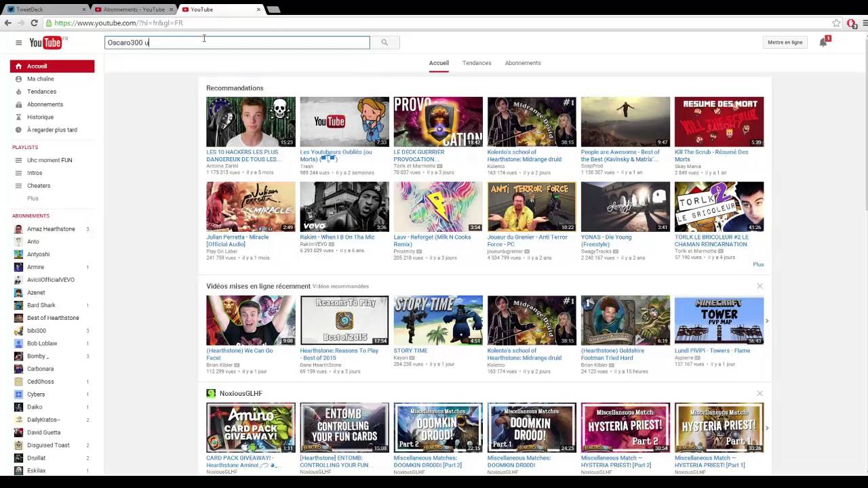Open the Torlk et Marmotte channel link

pos(415,166)
